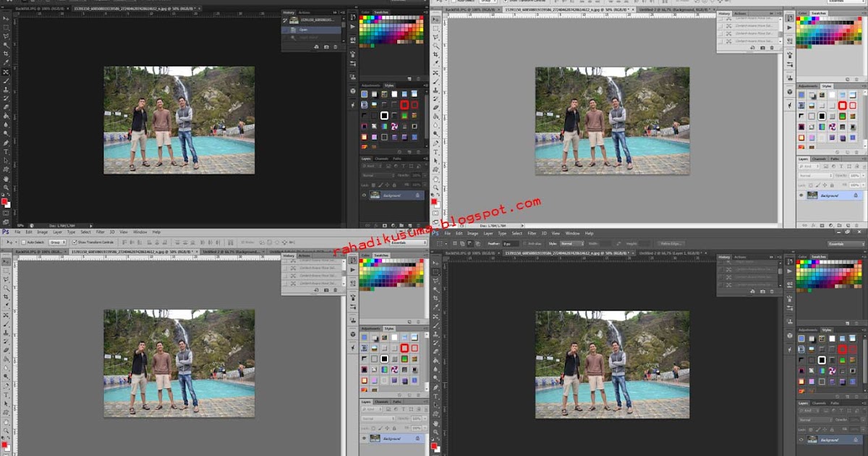Select the Zoom tool in bottom-left window
Image resolution: width=868 pixels, height=456 pixels.
pyautogui.click(x=7, y=431)
